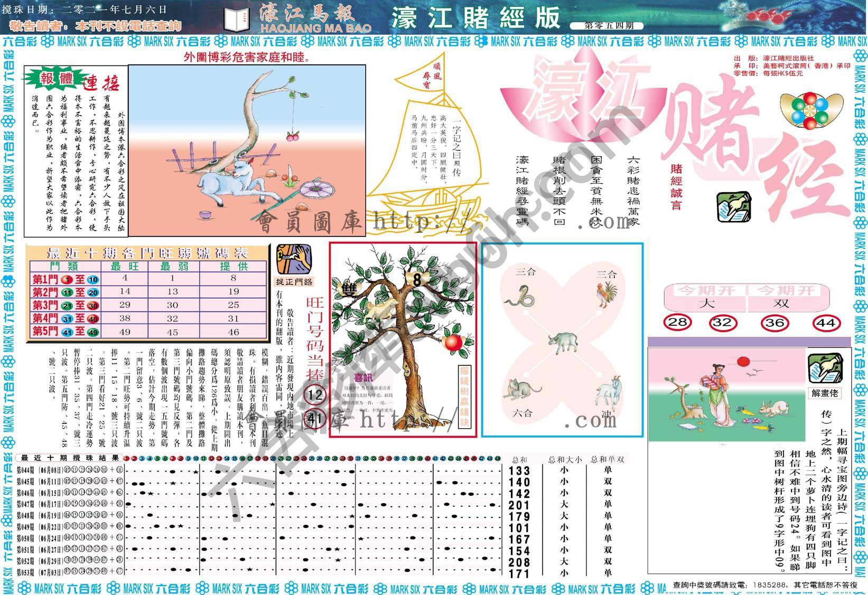Viewport: 868px width, 595px height.
Task: Select circled number 44
Action: pos(826,322)
